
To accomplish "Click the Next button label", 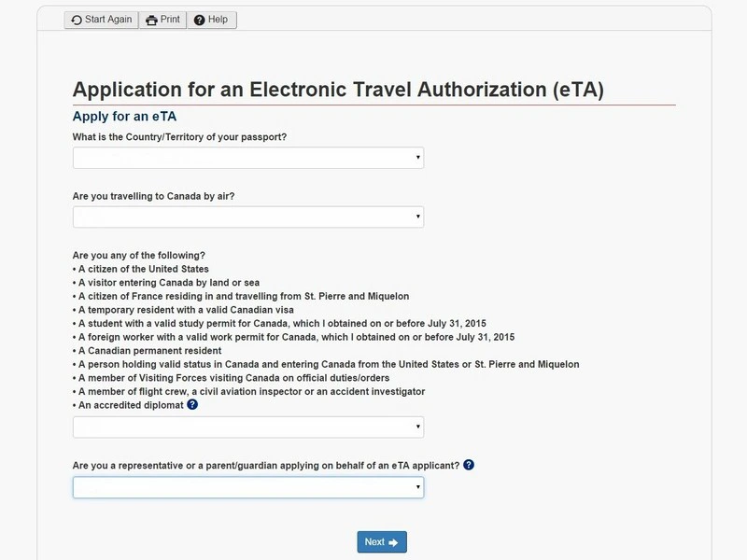I will tap(374, 542).
